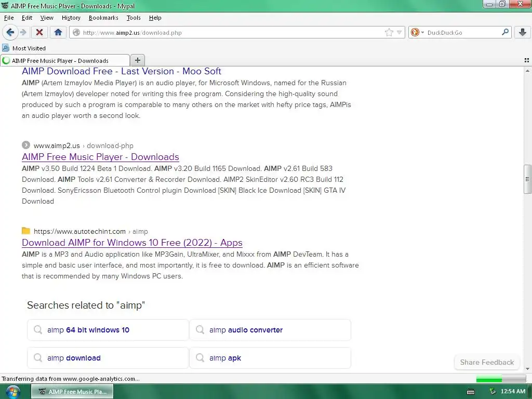The image size is (532, 399).
Task: Open the Most Visited bookmarks folder
Action: coord(24,48)
